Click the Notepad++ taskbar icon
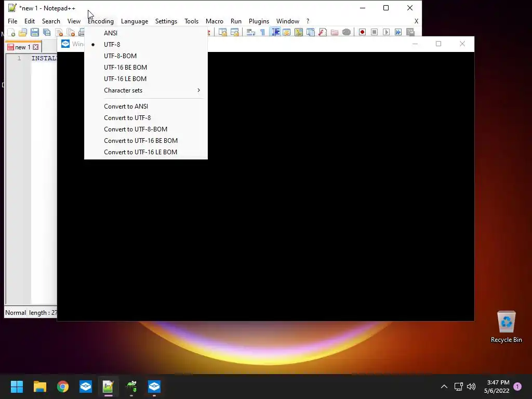The image size is (532, 399). pyautogui.click(x=108, y=387)
